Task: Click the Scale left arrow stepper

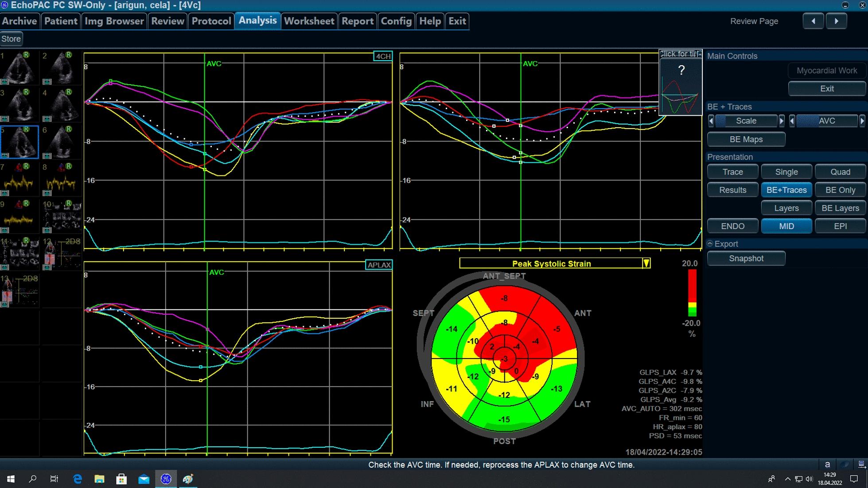Action: [711, 121]
